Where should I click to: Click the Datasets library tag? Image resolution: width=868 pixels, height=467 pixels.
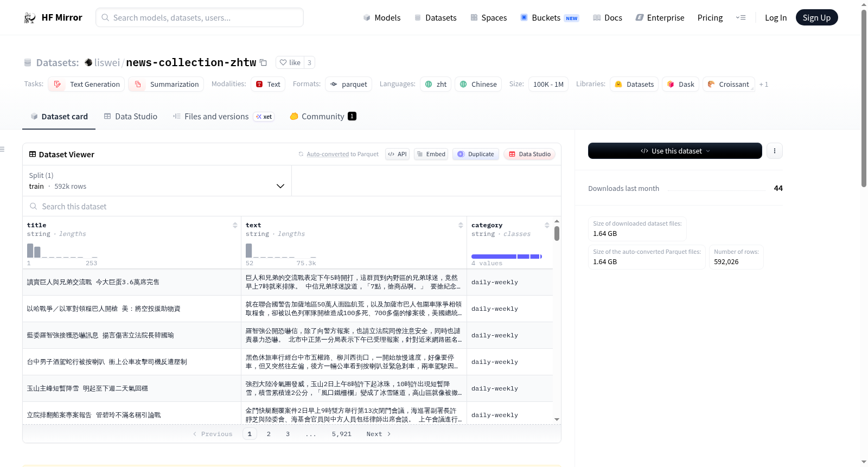click(634, 84)
